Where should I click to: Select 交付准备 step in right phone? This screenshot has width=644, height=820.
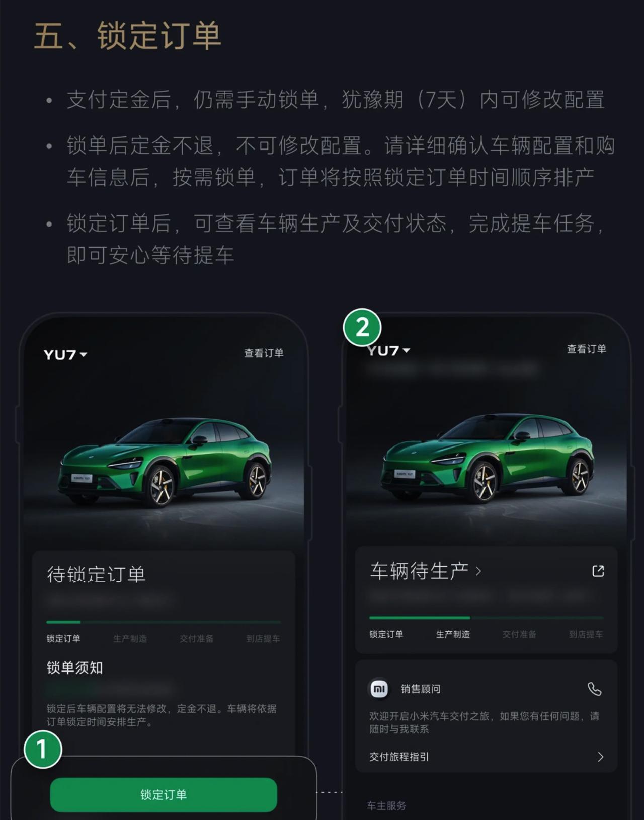[519, 634]
